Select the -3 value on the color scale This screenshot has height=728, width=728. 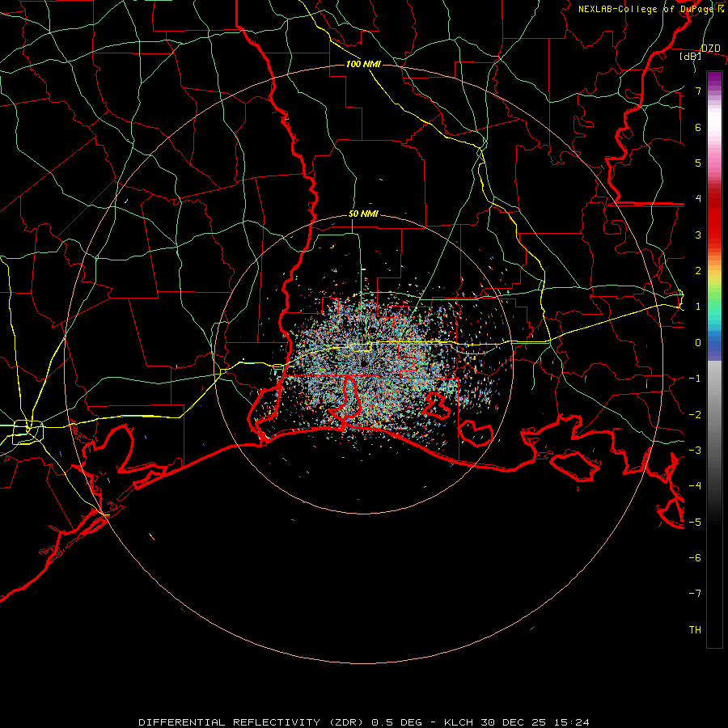(695, 450)
